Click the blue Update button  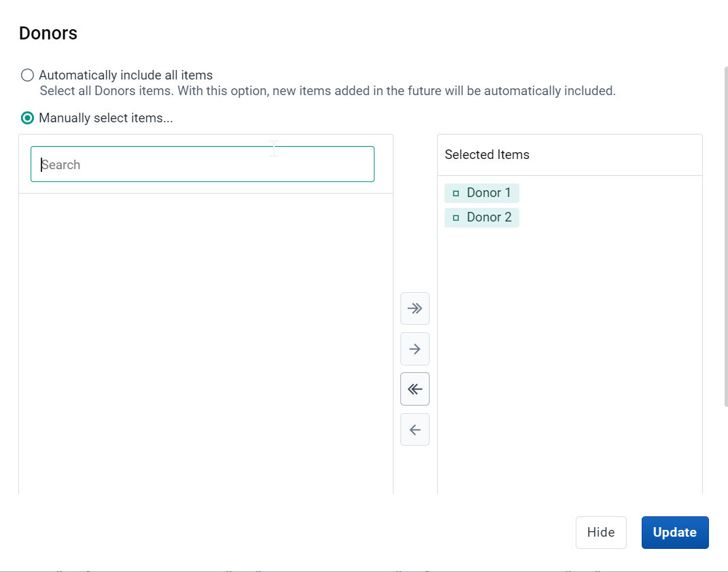tap(675, 533)
